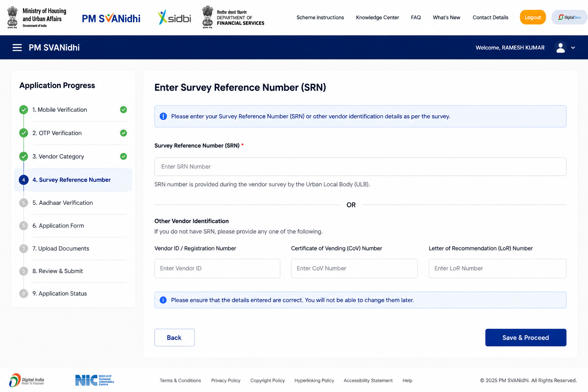Click the user profile avatar icon
The width and height of the screenshot is (588, 392).
click(560, 47)
